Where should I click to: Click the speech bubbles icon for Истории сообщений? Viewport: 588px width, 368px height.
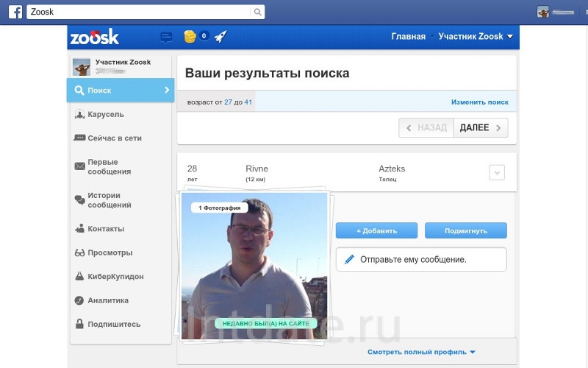pyautogui.click(x=79, y=199)
